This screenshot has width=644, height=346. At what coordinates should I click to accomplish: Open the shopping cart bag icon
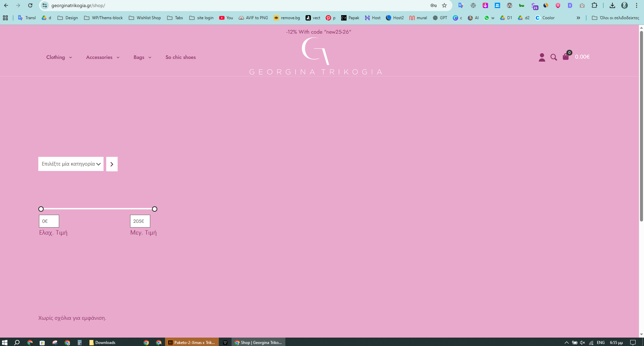pyautogui.click(x=566, y=57)
